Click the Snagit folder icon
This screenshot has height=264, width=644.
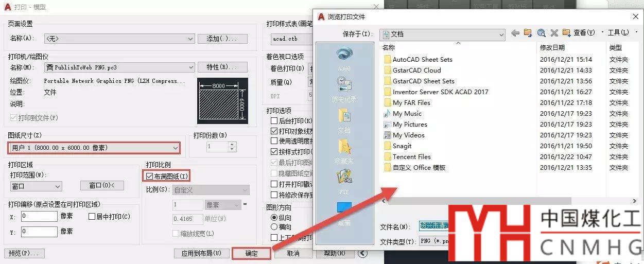coord(388,146)
